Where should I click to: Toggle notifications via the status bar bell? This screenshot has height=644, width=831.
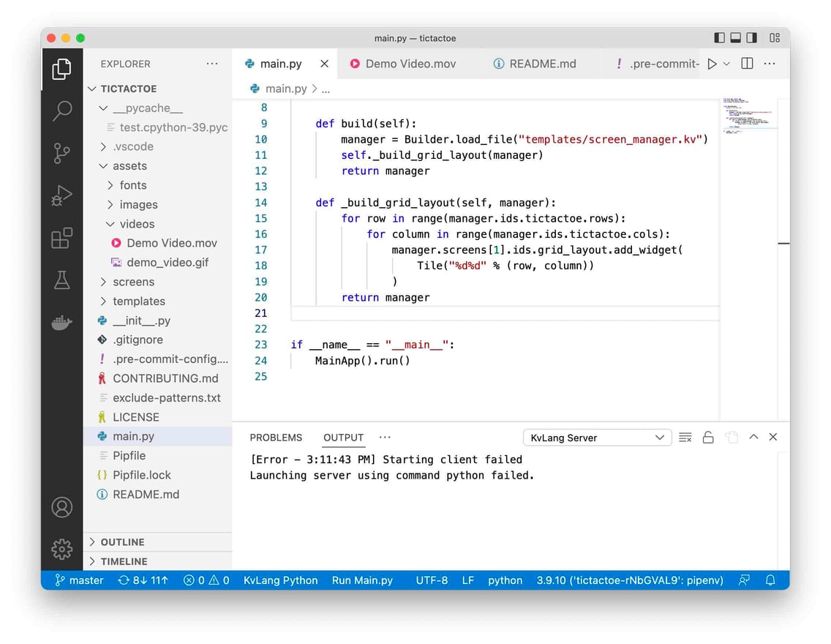[x=770, y=580]
